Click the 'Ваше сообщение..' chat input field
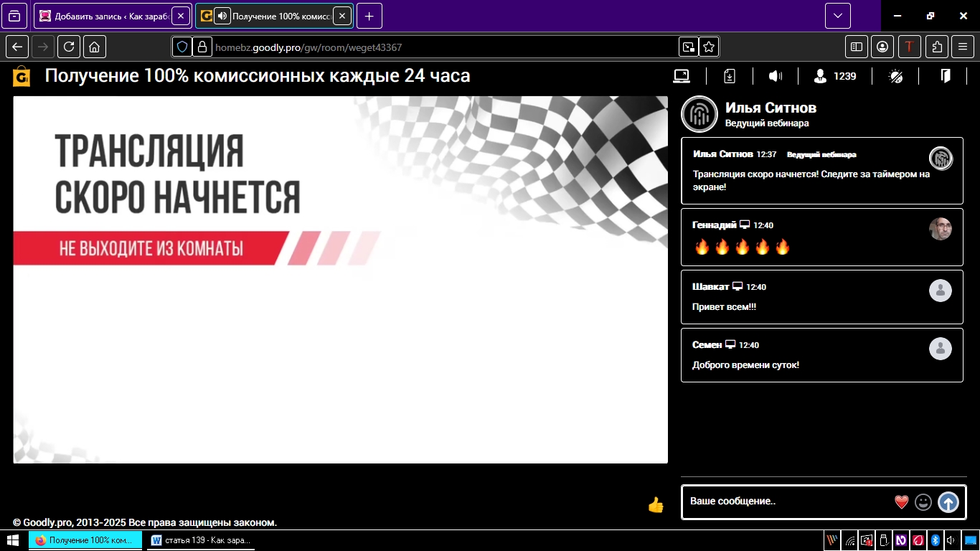 [x=786, y=501]
